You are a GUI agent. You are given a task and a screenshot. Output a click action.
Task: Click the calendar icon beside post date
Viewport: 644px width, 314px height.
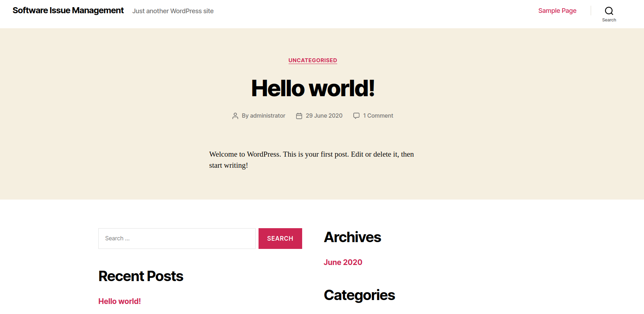pos(299,116)
